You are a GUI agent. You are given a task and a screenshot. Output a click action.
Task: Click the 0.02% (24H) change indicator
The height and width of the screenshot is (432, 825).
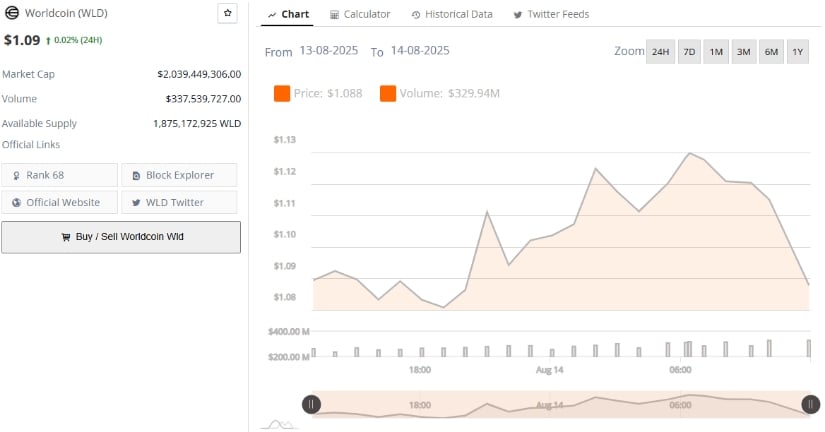[x=74, y=40]
